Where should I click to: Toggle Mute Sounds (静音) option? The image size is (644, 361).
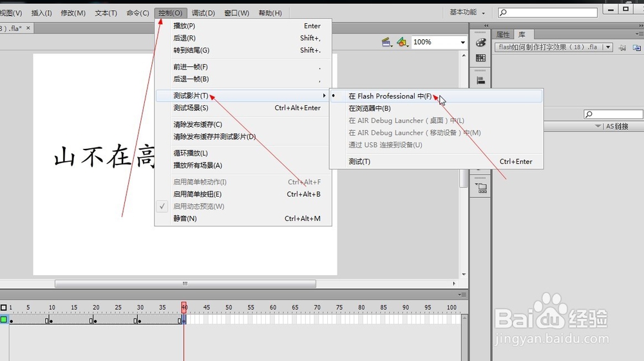tap(243, 219)
